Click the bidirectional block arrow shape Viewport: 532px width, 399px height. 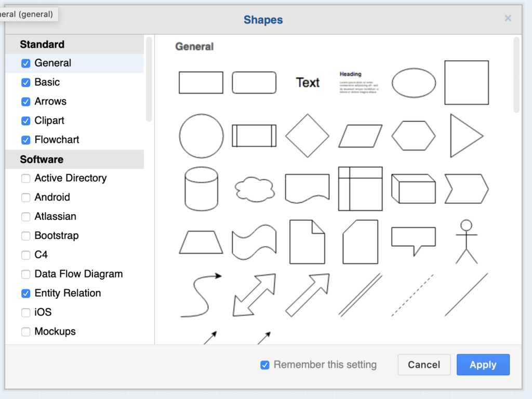point(254,295)
